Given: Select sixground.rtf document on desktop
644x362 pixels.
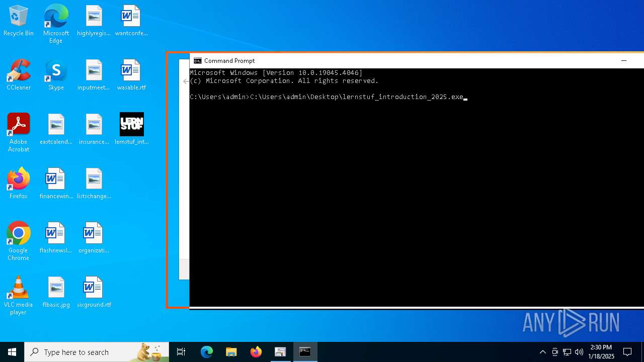Looking at the screenshot, I should pos(94,292).
